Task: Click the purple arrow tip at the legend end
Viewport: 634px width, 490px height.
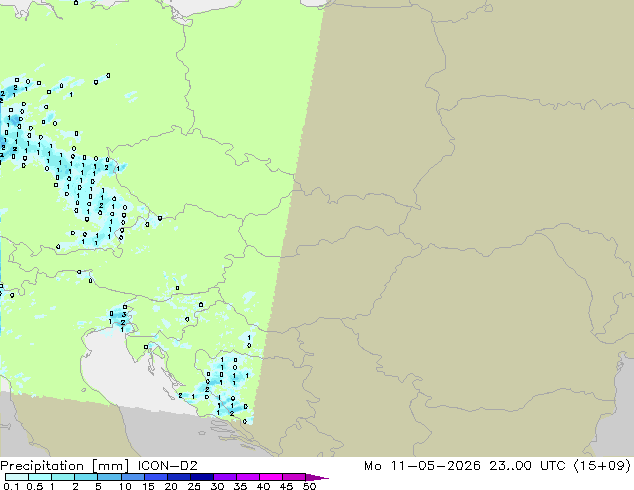Action: pos(317,477)
